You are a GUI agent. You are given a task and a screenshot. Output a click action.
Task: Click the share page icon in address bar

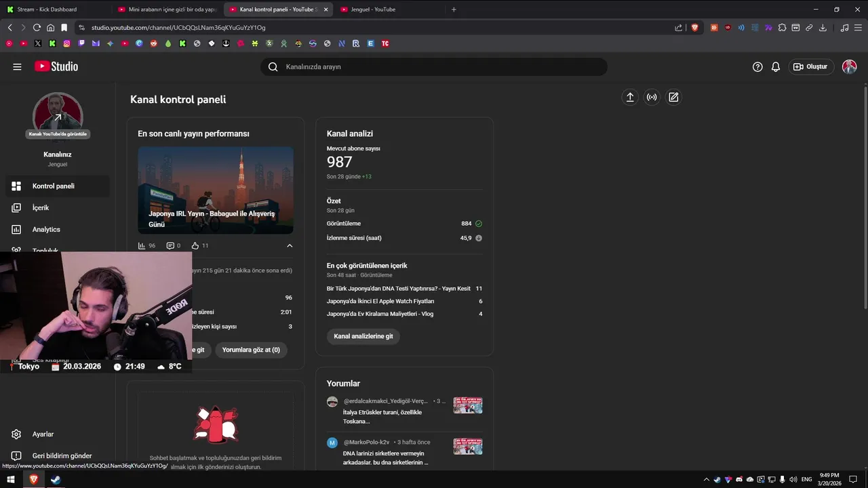679,28
